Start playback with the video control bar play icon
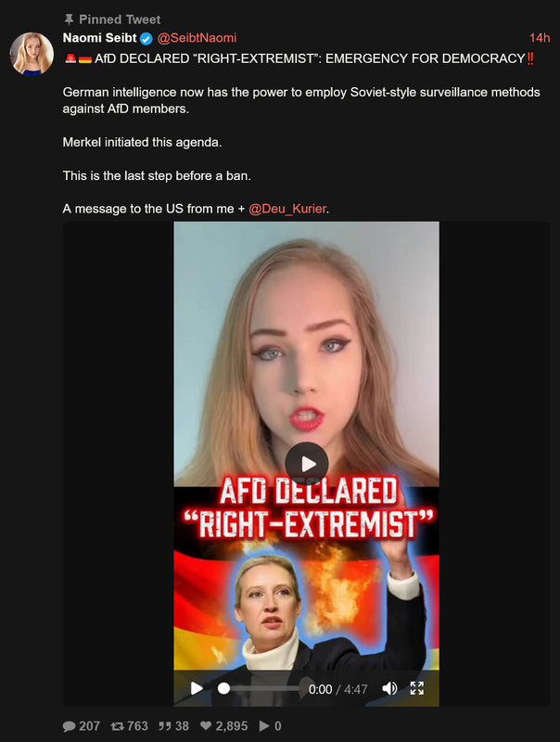Image resolution: width=560 pixels, height=742 pixels. click(197, 688)
